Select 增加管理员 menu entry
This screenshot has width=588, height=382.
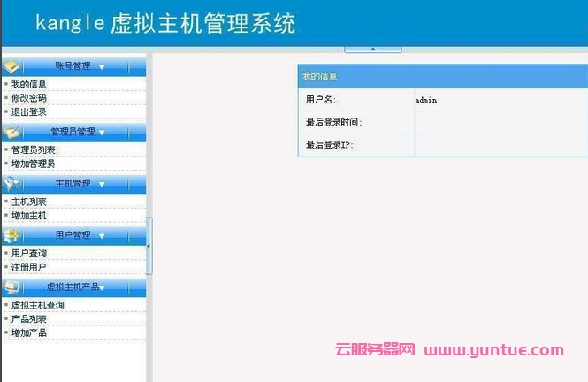click(33, 164)
